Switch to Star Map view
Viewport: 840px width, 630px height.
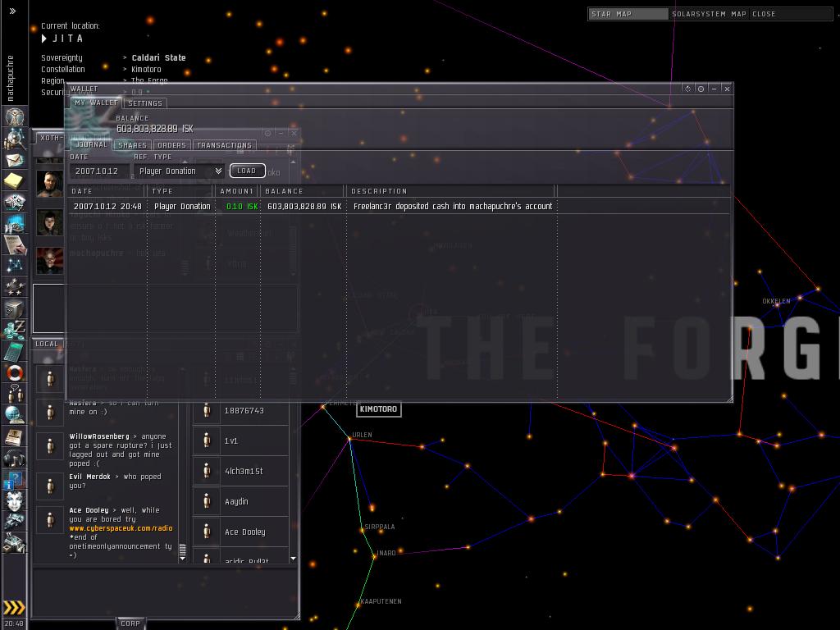629,14
